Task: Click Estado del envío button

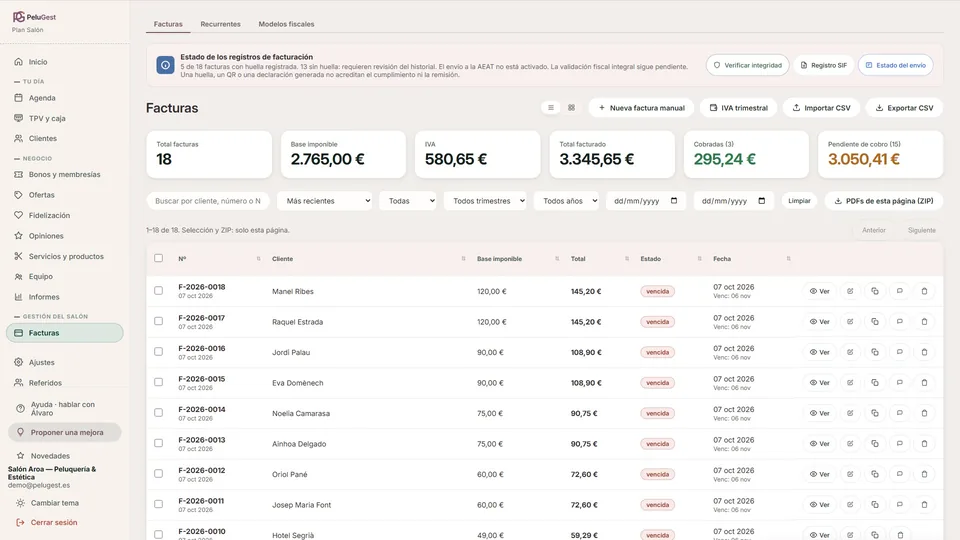Action: [x=896, y=65]
